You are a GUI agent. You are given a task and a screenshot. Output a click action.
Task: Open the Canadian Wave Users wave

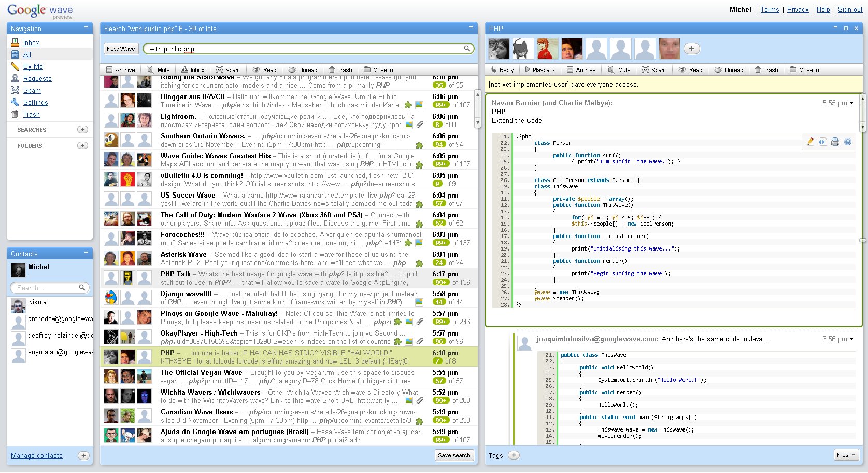(289, 416)
